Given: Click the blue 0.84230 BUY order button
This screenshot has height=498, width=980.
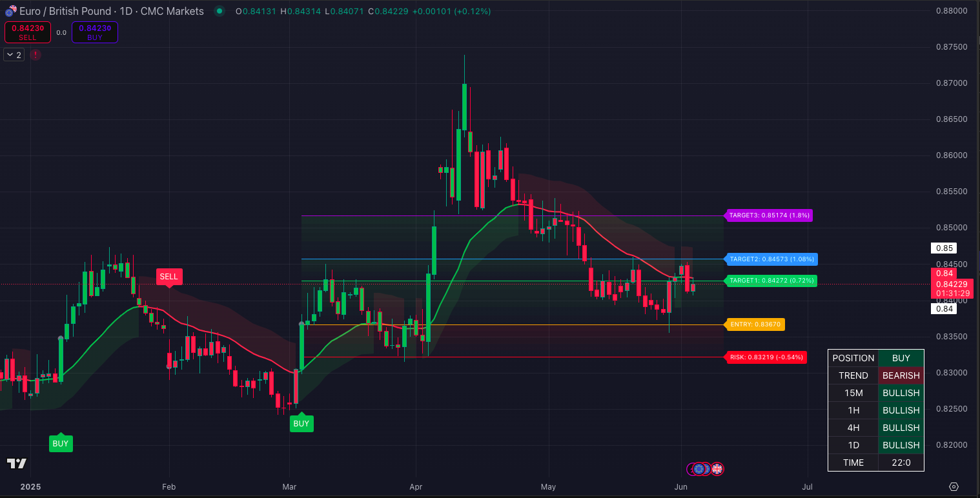Looking at the screenshot, I should (95, 32).
